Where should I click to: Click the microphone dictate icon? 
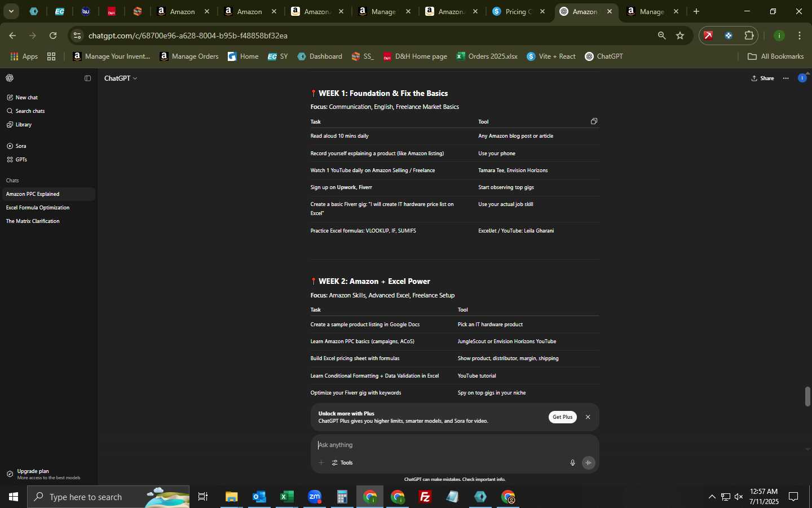(572, 463)
